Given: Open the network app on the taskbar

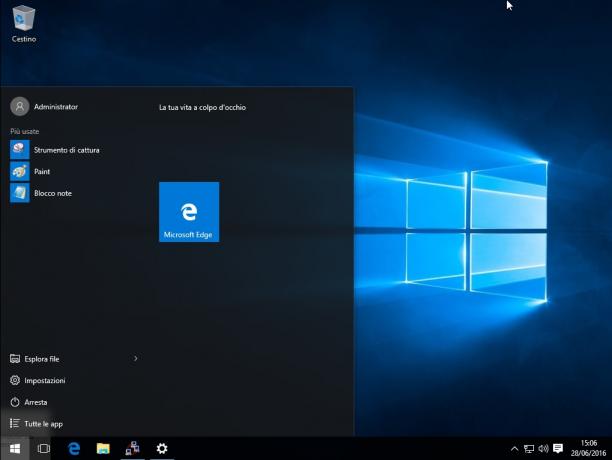Looking at the screenshot, I should [133, 449].
